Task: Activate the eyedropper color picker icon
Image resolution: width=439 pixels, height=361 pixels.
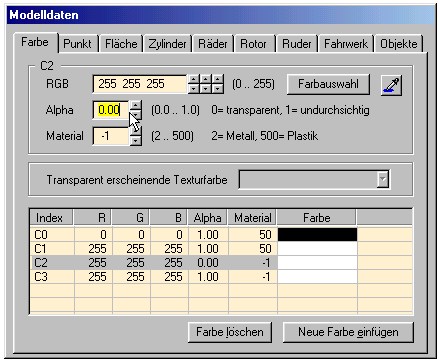Action: (x=391, y=85)
